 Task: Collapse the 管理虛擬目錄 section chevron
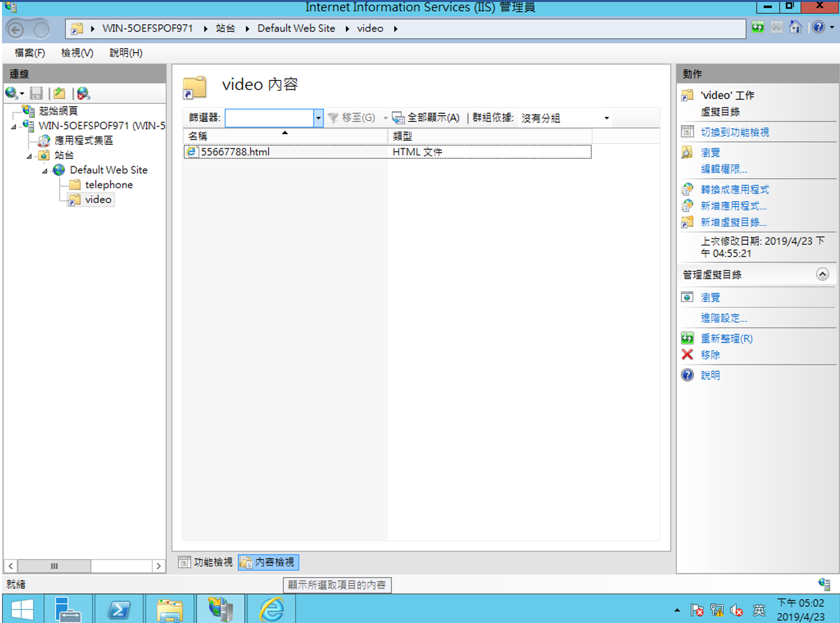(822, 274)
